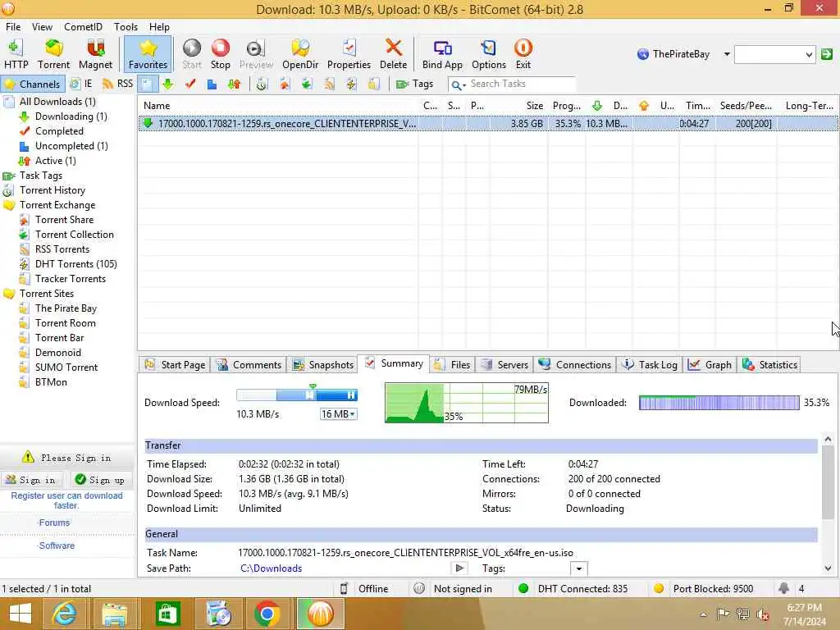Sort the task list by Size column
Screen dimensions: 840x630
[x=534, y=106]
